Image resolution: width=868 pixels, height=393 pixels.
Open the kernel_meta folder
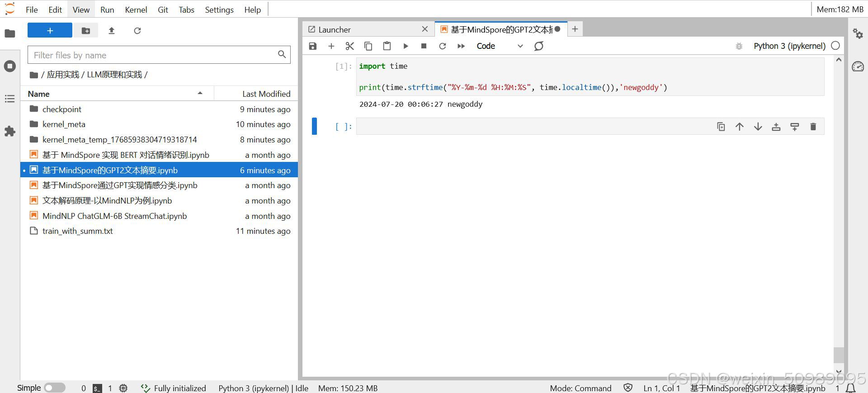[x=159, y=124]
